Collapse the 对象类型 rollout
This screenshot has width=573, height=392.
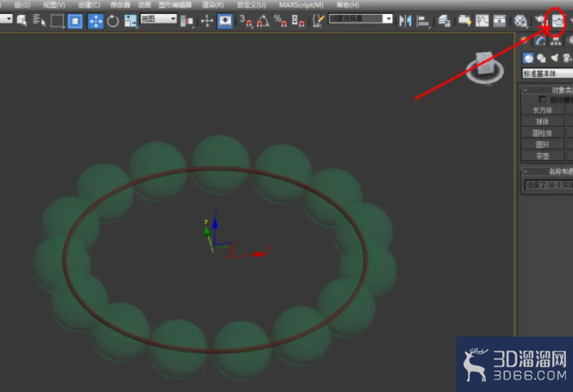[547, 89]
